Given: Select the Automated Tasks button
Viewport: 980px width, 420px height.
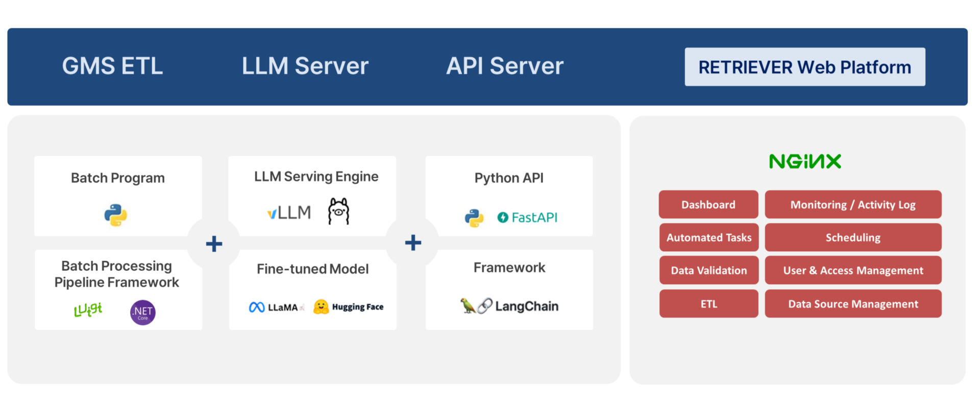Looking at the screenshot, I should click(708, 237).
